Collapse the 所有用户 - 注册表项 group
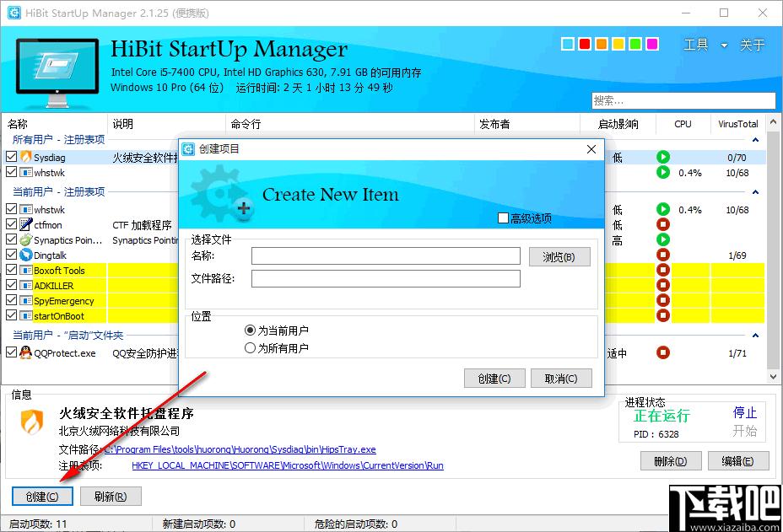Screen dimensions: 783x532 755,140
